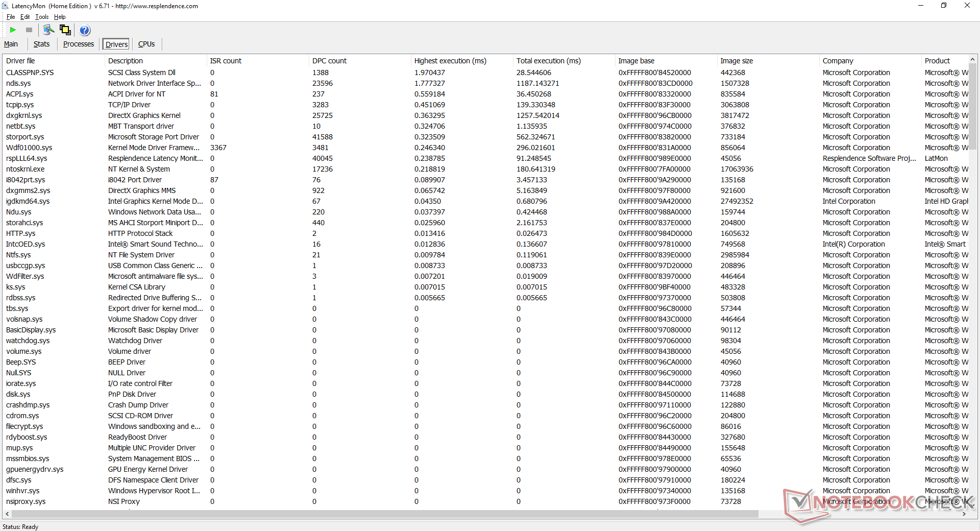Viewport: 980px width, 531px height.
Task: Select the WdFilter.sys driver row
Action: tap(485, 276)
